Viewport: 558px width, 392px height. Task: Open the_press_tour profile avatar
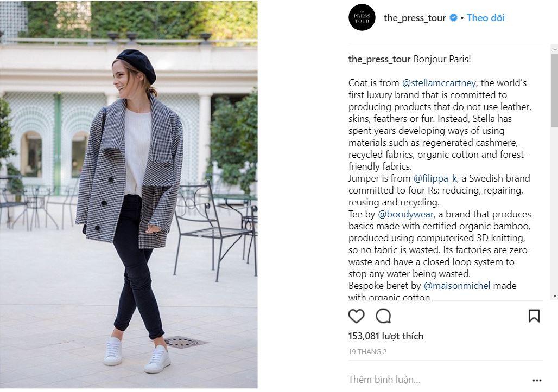click(362, 18)
